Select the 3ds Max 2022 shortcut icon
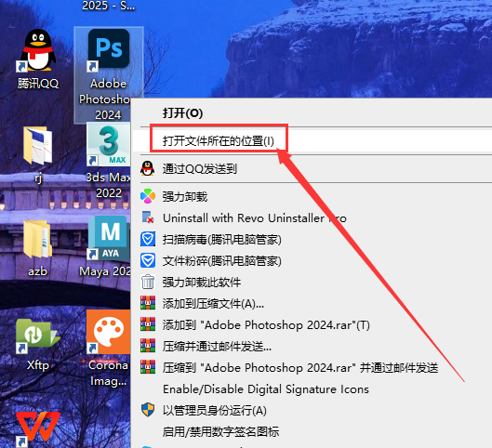492x448 pixels. [109, 144]
